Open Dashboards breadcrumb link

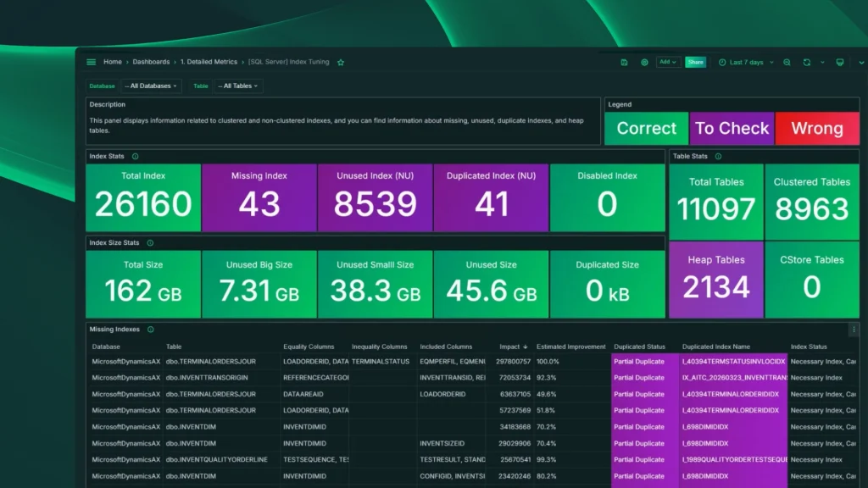pos(151,62)
